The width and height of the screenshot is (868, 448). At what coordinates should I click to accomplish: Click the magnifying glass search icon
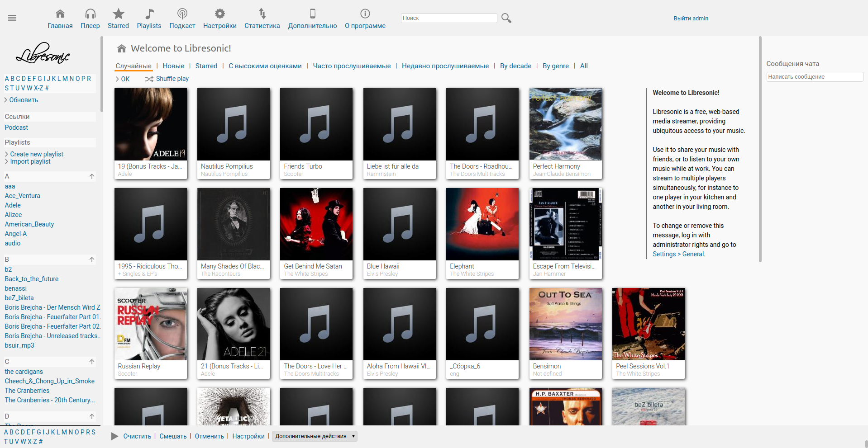(506, 18)
